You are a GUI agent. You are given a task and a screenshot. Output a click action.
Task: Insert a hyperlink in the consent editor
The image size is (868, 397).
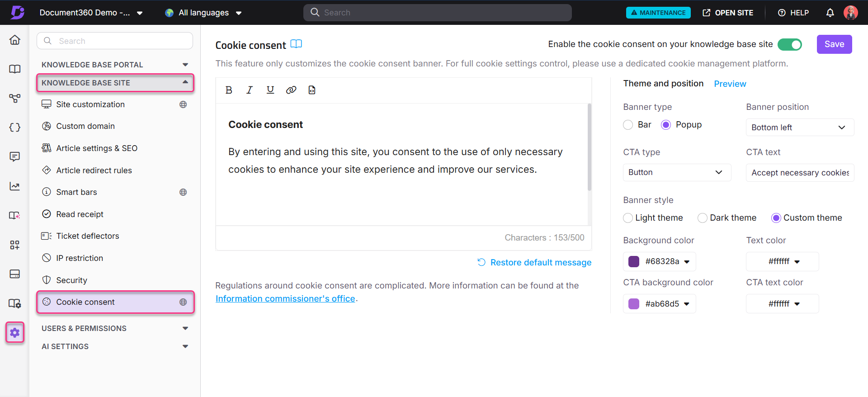coord(291,90)
